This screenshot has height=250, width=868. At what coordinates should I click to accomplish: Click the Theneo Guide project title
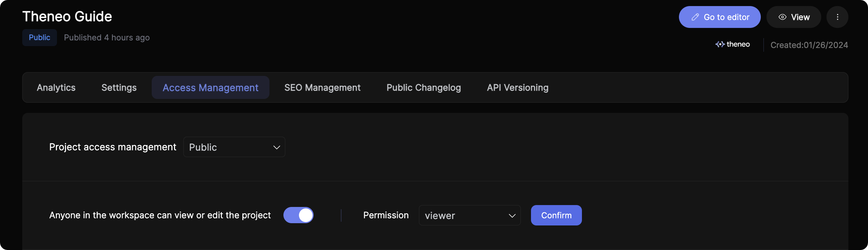tap(67, 17)
